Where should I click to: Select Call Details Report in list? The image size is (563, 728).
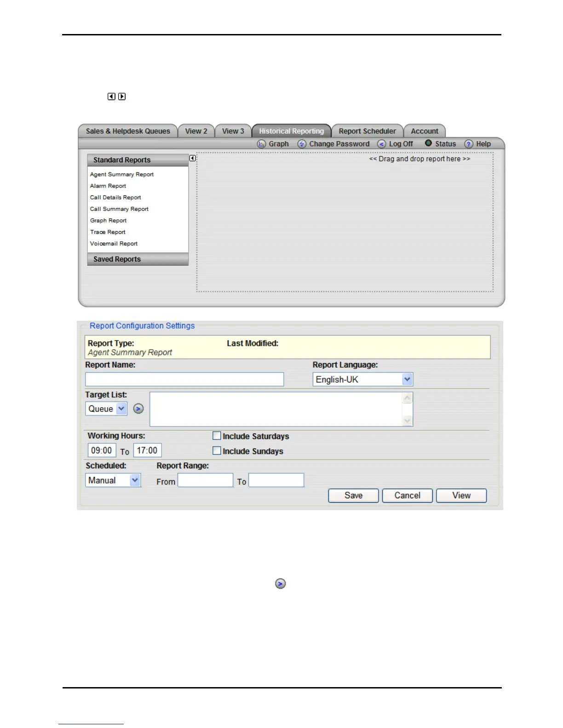click(x=115, y=197)
